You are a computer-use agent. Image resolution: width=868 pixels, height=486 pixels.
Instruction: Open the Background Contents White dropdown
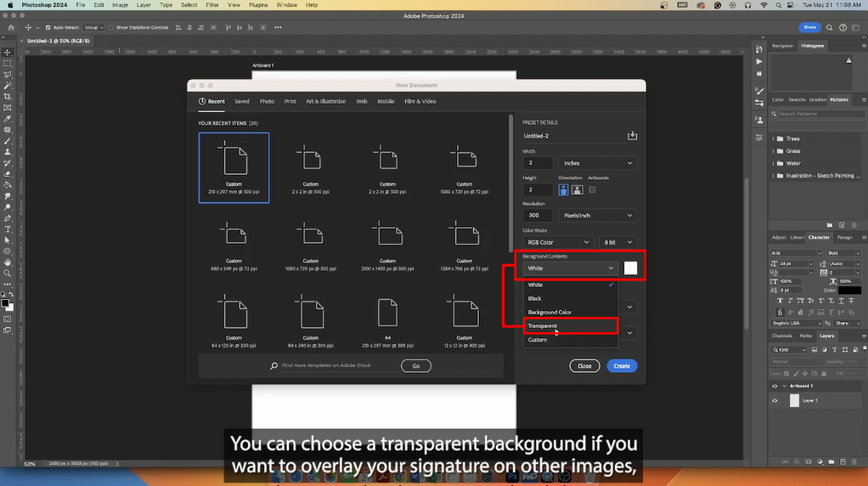[570, 268]
